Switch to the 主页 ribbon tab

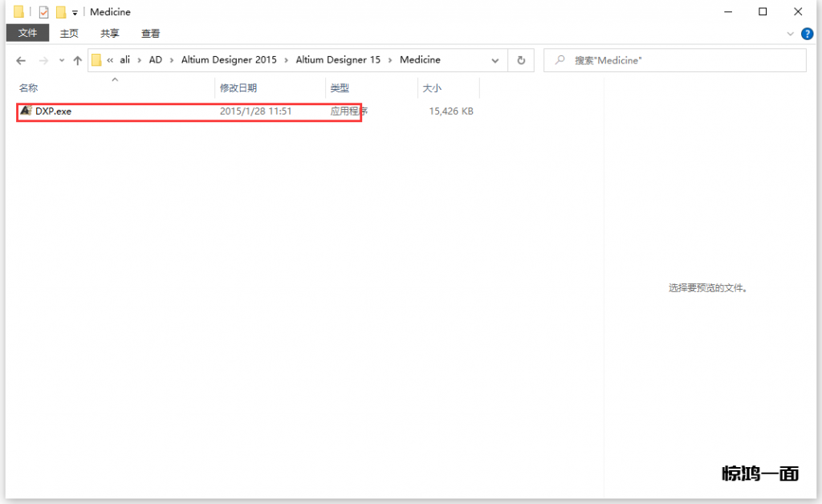pyautogui.click(x=70, y=34)
